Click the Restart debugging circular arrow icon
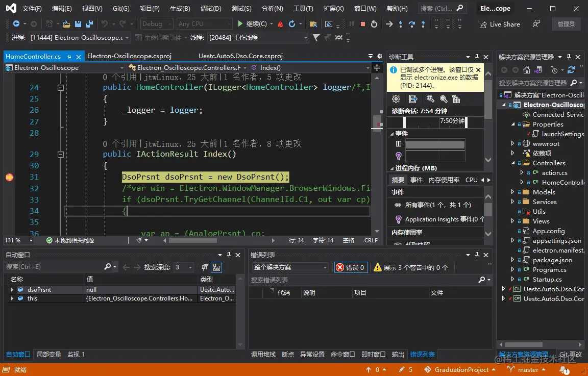Viewport: 588px width, 376px height. click(x=291, y=23)
